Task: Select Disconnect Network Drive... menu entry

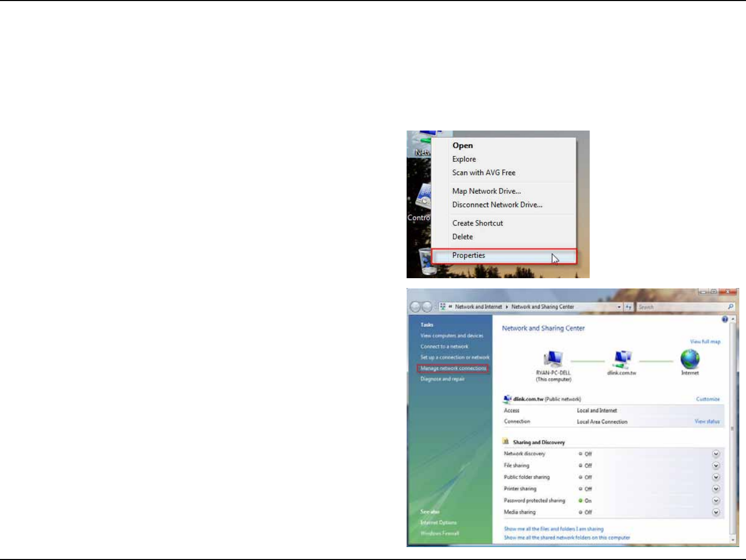Action: (x=504, y=205)
